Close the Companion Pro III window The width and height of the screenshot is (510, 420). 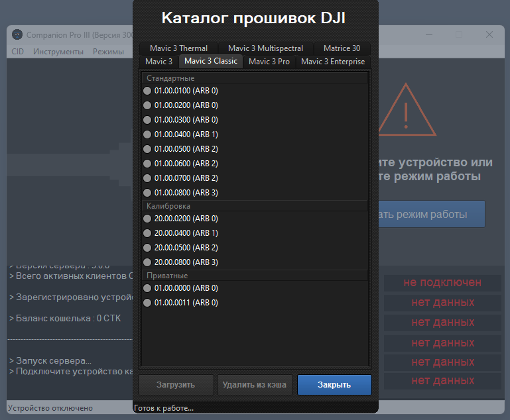(489, 34)
